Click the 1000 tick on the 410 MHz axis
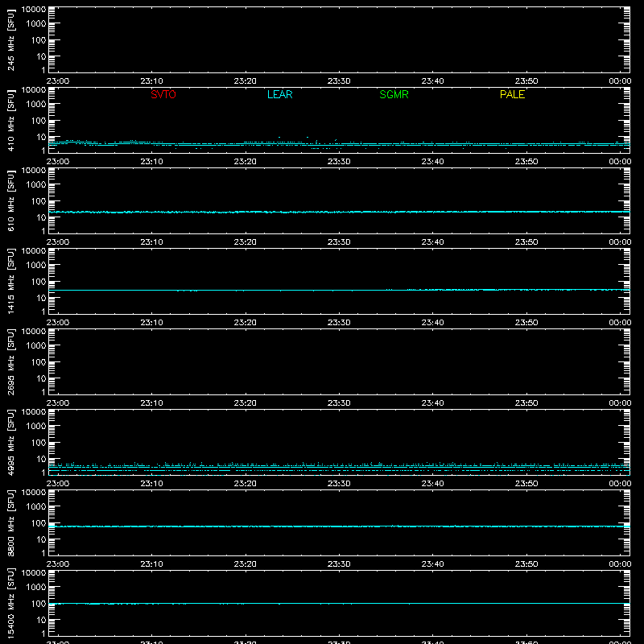The image size is (644, 644). point(36,105)
